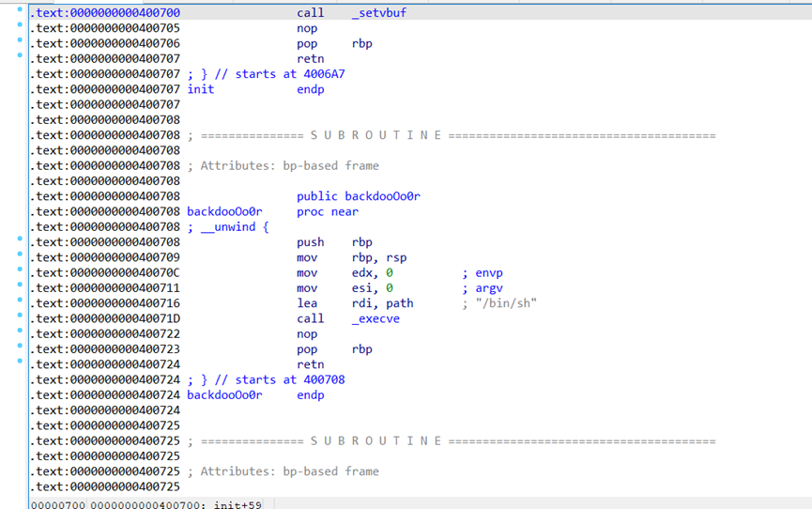Click the "starts at 4006A7" comment

point(290,74)
